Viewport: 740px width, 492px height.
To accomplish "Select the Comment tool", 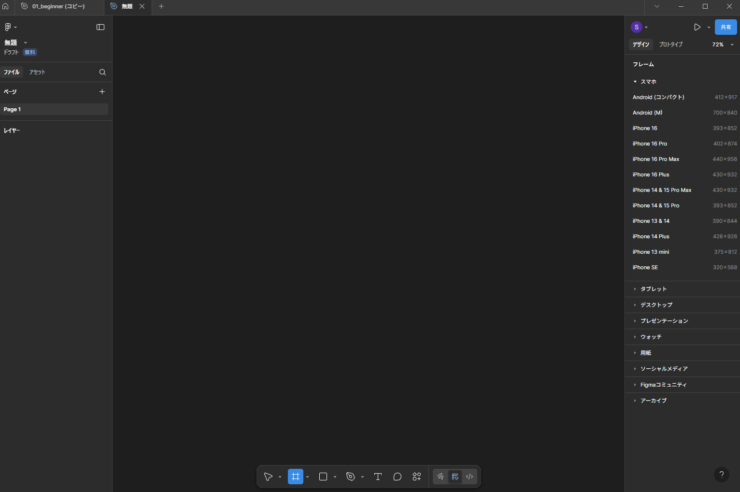I will click(397, 477).
